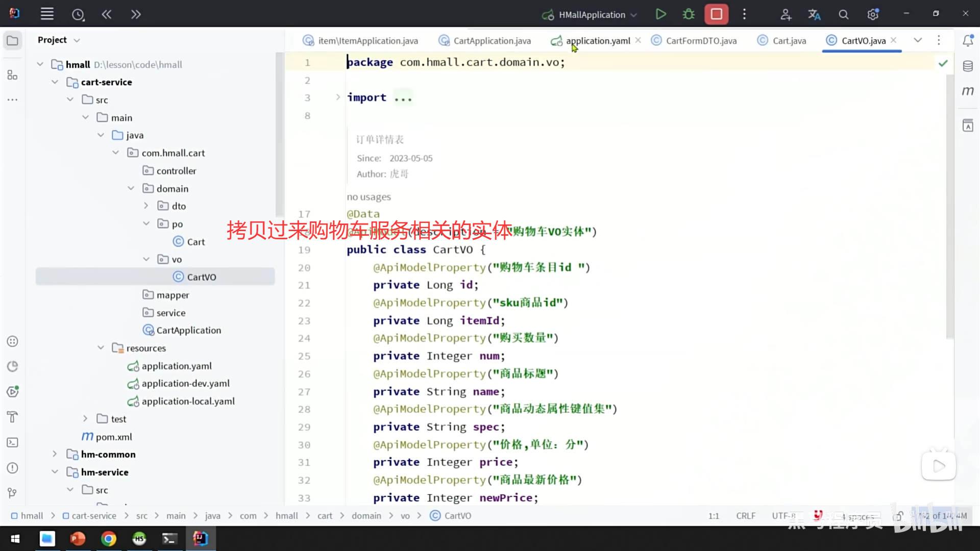
Task: Open the Git tool window icon
Action: click(x=13, y=493)
